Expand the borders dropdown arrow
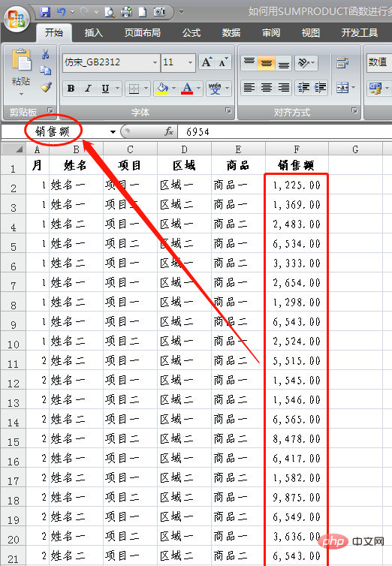Viewport: 392px width, 566px height. coord(146,88)
